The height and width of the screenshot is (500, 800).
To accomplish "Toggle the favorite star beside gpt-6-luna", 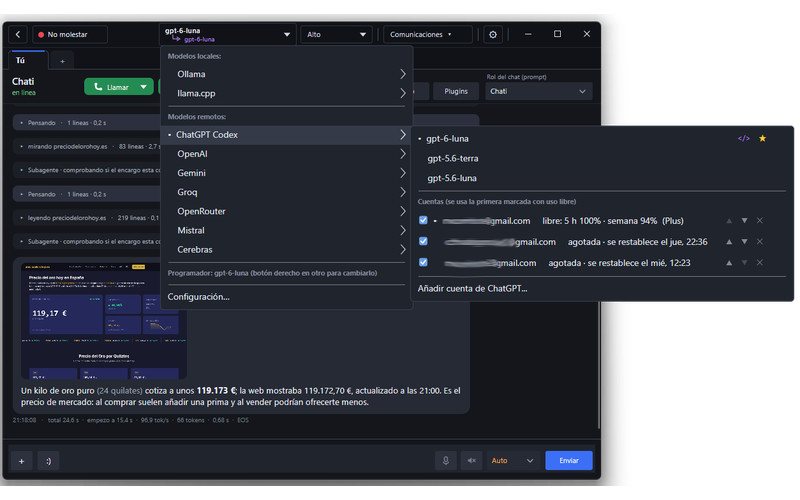I will (762, 138).
